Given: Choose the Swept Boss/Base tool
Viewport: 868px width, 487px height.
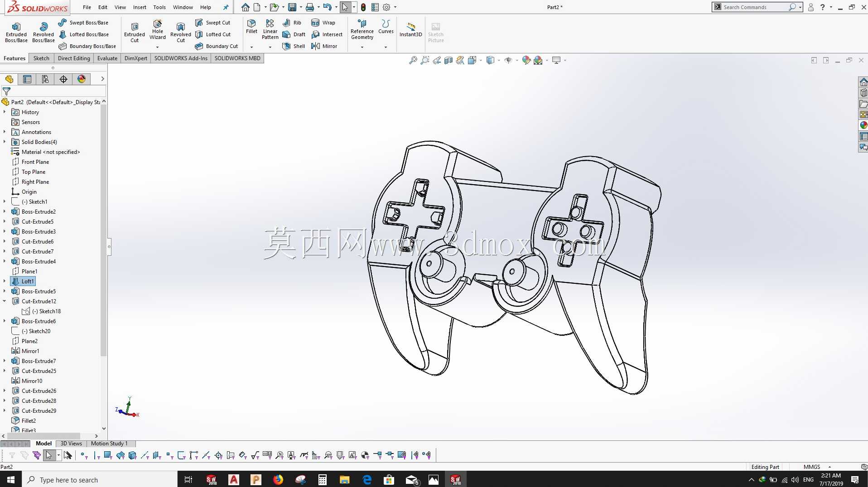Looking at the screenshot, I should pyautogui.click(x=83, y=23).
